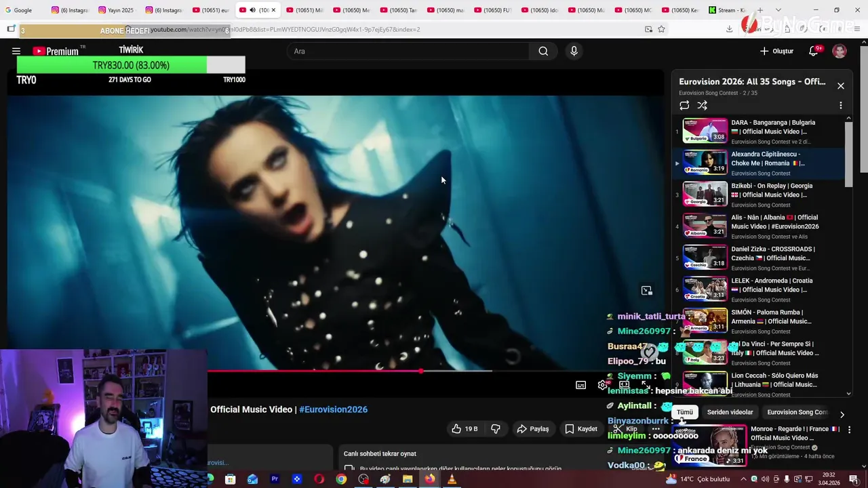
Task: Open weather widget showing 14°C Çok bulutlu
Action: (698, 479)
